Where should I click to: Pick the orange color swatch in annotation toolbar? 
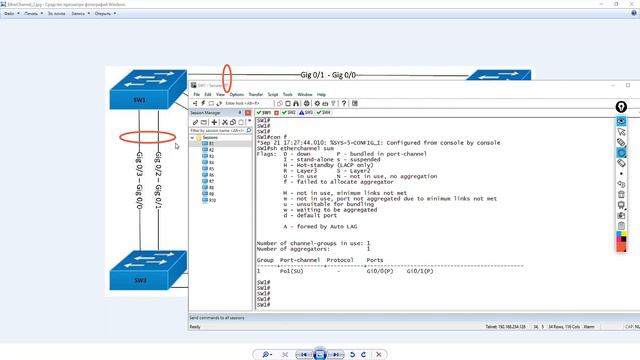pos(621,247)
